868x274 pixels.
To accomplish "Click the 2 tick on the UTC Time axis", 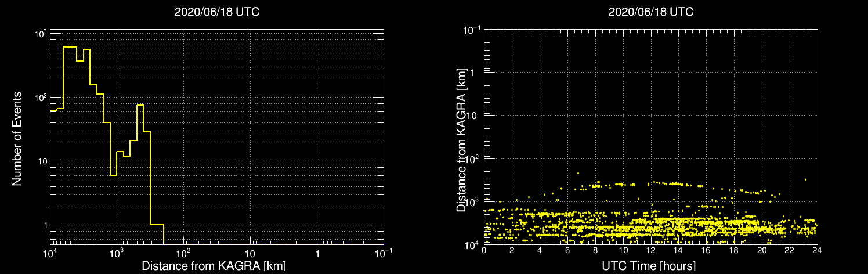I will pyautogui.click(x=512, y=250).
